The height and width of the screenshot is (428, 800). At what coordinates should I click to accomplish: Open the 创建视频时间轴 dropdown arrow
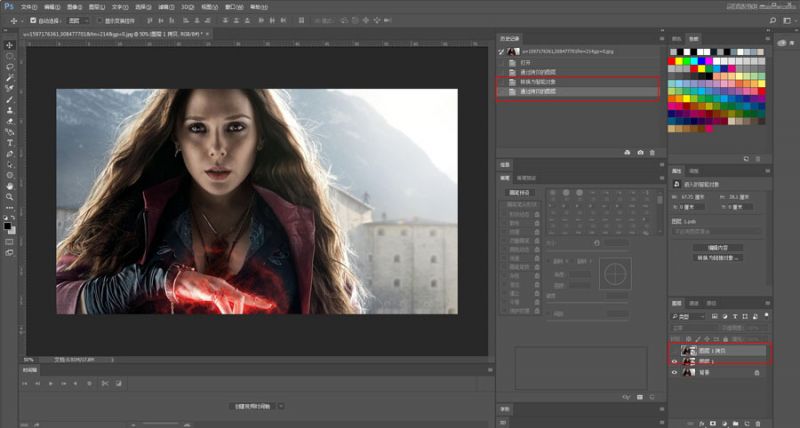[281, 406]
